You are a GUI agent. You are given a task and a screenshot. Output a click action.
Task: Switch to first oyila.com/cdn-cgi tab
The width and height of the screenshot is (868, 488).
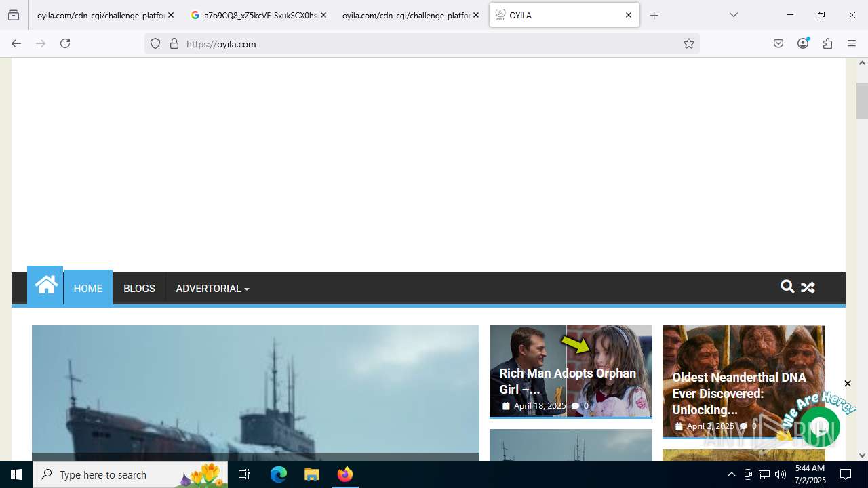tap(100, 15)
